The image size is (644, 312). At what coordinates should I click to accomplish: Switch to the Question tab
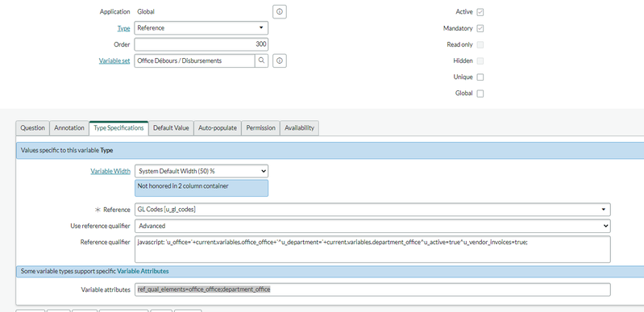tap(32, 128)
